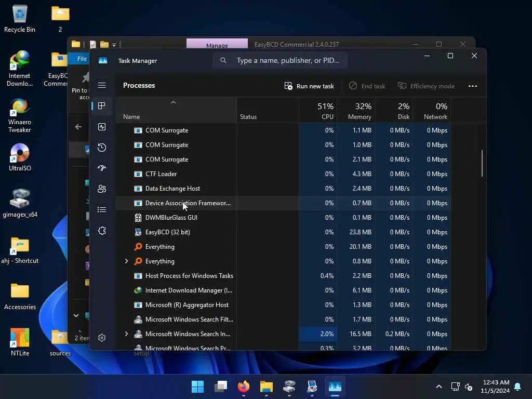
Task: Open the Recycle Bin desktop icon
Action: 20,19
